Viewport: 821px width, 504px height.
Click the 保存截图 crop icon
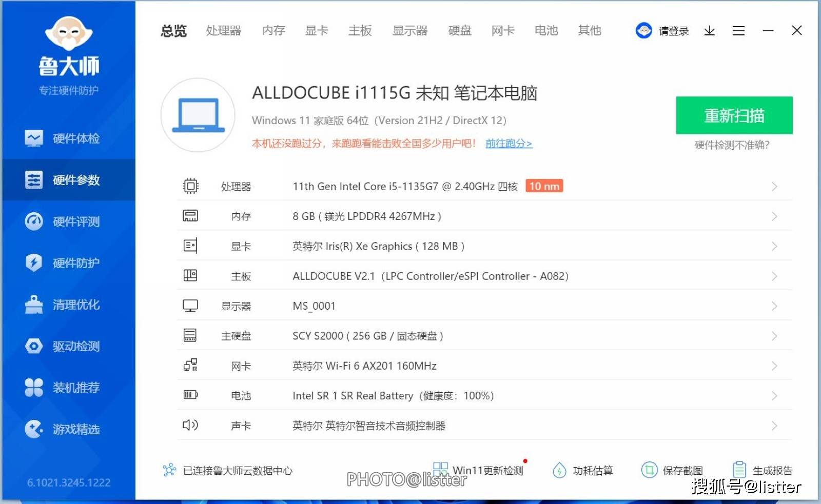(649, 470)
